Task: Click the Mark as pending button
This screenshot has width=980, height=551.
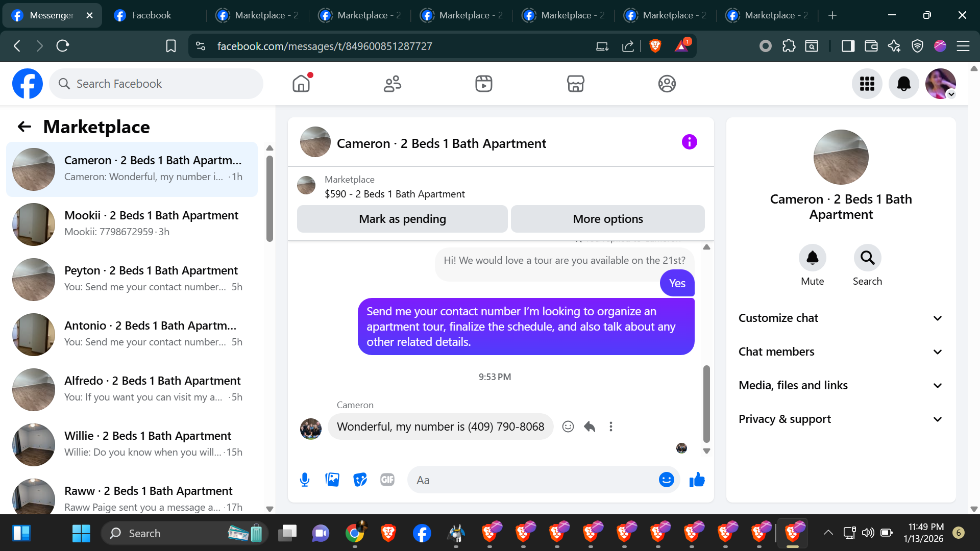Action: (402, 219)
